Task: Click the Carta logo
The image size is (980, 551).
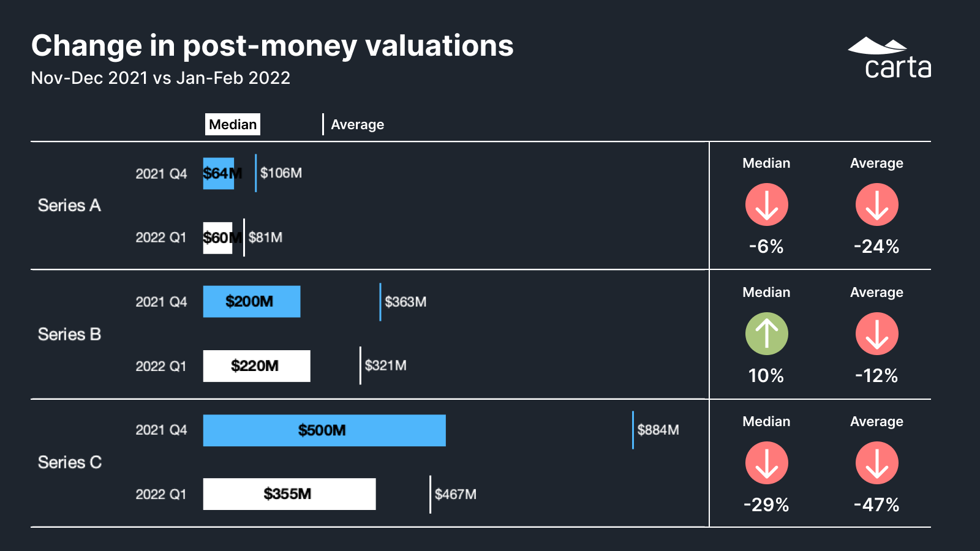Action: click(890, 59)
